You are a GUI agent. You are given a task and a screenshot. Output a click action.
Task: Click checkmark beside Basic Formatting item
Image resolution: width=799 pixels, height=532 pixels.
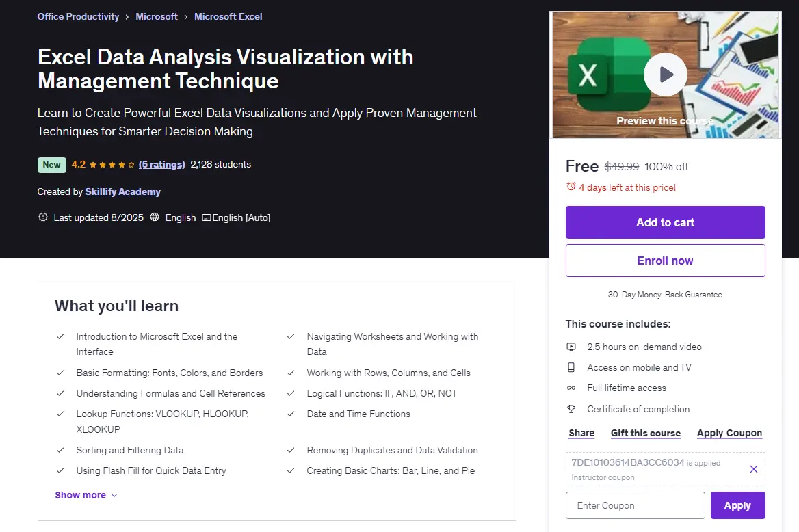click(60, 373)
